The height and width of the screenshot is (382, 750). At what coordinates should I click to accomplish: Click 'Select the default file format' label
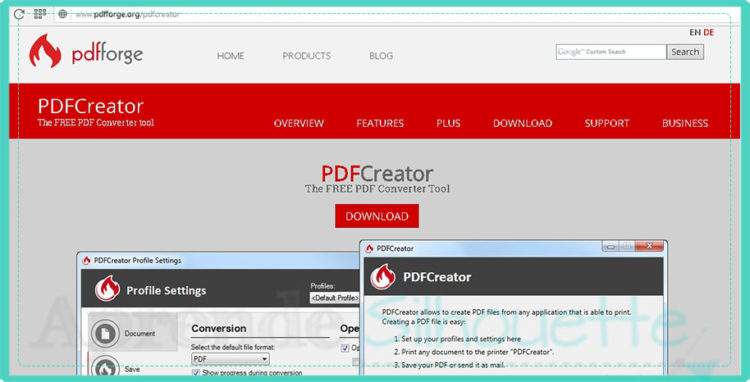[x=233, y=347]
